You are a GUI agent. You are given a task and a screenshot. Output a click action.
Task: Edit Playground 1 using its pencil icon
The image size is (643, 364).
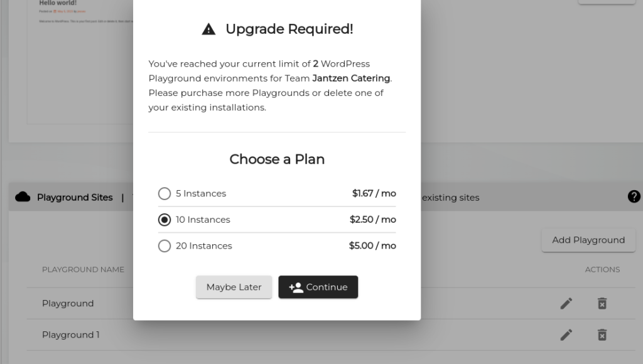(566, 335)
